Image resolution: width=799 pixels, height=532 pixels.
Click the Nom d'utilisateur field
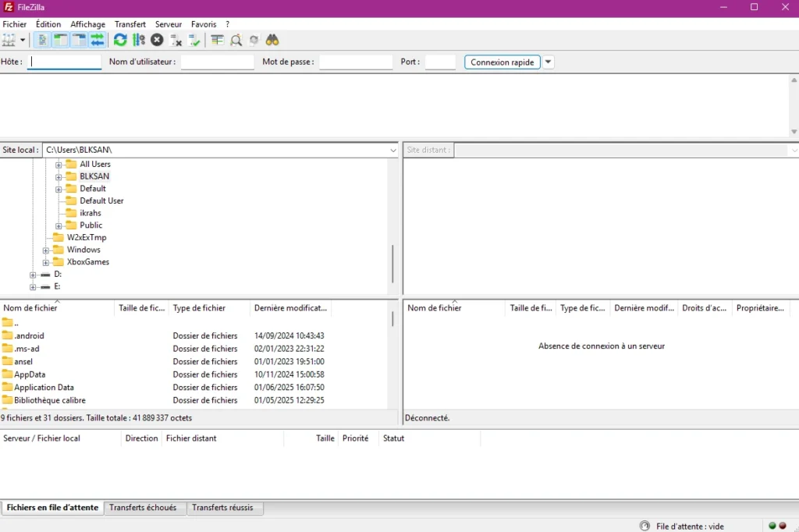click(x=217, y=62)
